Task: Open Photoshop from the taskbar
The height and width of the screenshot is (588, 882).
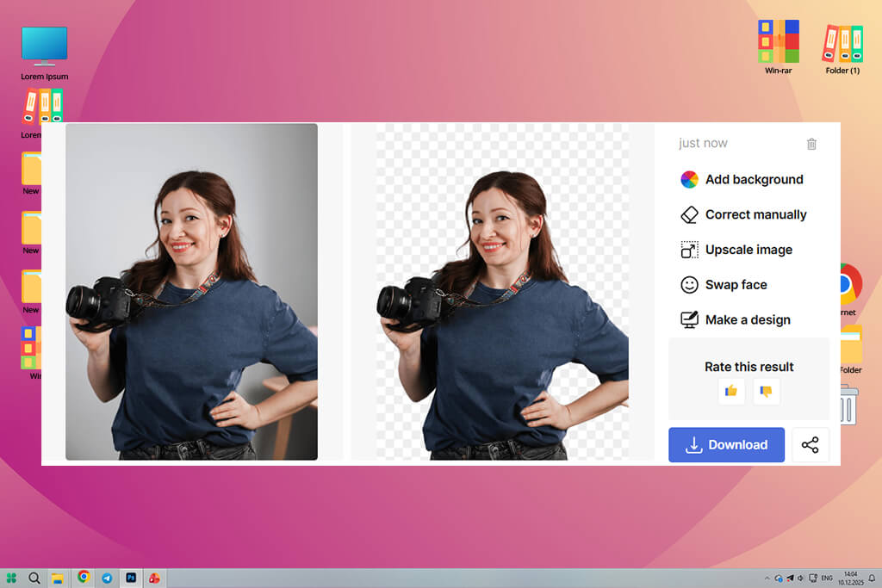Action: [131, 578]
